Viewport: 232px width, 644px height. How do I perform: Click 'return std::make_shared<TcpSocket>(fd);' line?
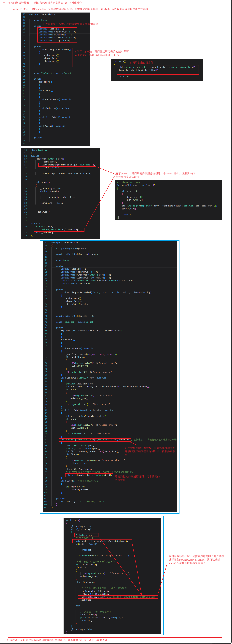coord(89,475)
